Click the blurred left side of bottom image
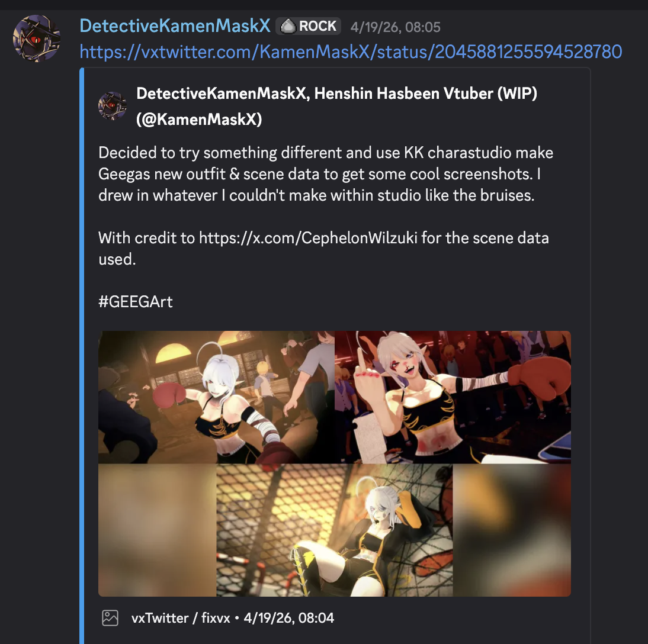Screen dimensions: 648x644 [158, 530]
